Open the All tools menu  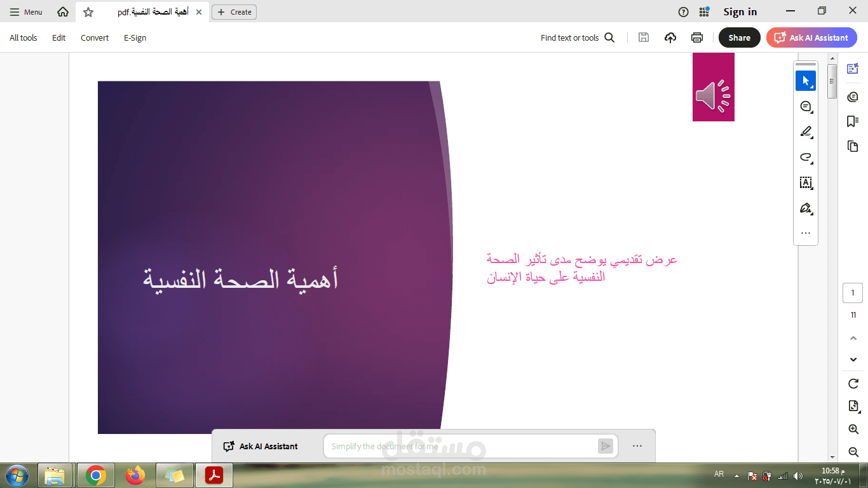tap(24, 38)
